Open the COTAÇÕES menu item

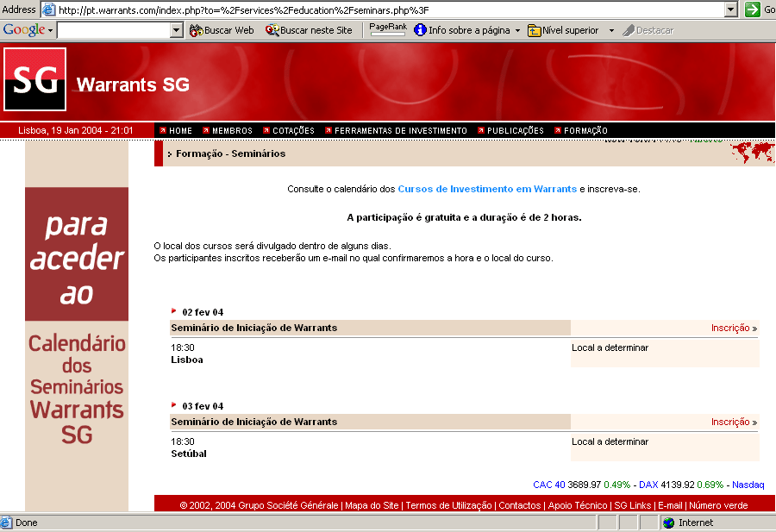click(289, 131)
